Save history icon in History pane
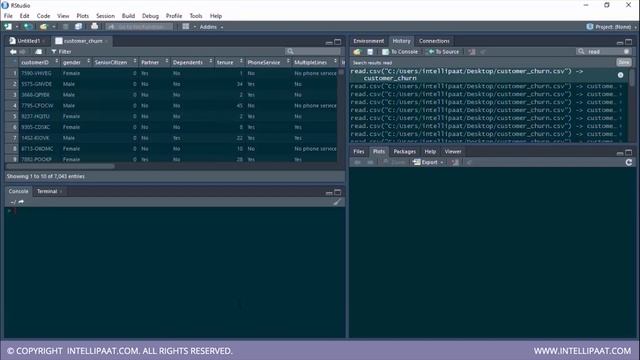Image resolution: width=640 pixels, height=360 pixels. (370, 52)
